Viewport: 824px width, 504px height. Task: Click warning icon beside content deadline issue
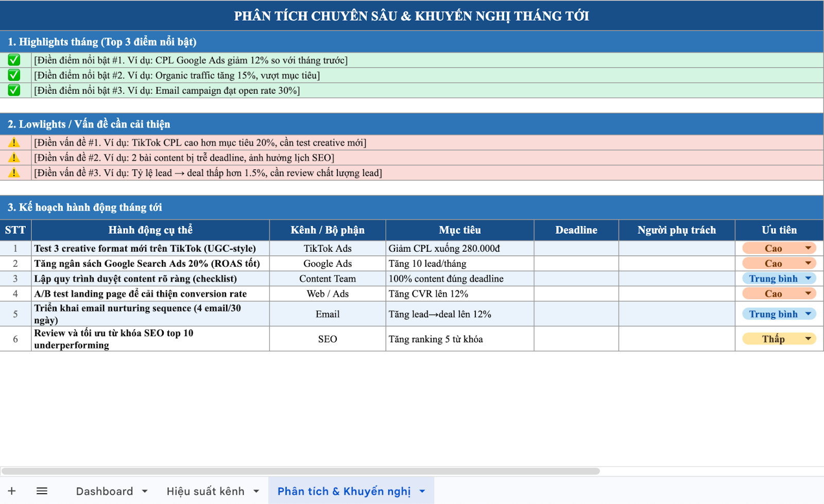pyautogui.click(x=14, y=158)
